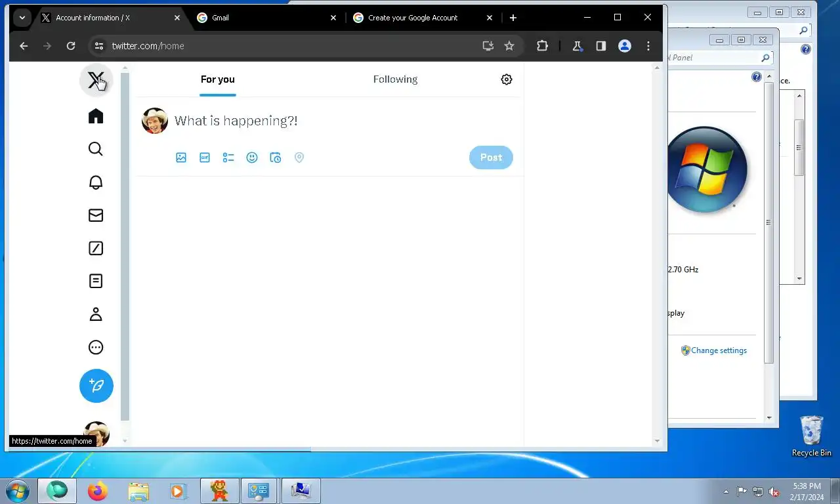Image resolution: width=840 pixels, height=504 pixels.
Task: Tag location with pin icon
Action: pyautogui.click(x=299, y=157)
